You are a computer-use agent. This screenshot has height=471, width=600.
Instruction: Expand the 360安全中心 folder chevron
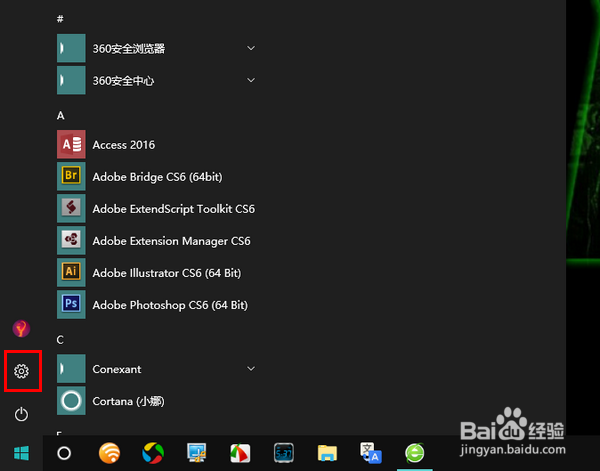tap(251, 80)
